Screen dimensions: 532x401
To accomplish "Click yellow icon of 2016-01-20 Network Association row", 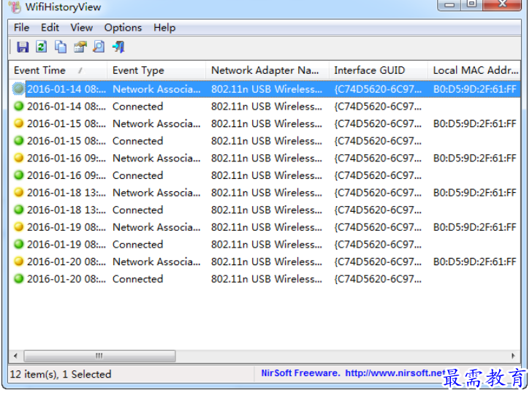I will pos(19,261).
